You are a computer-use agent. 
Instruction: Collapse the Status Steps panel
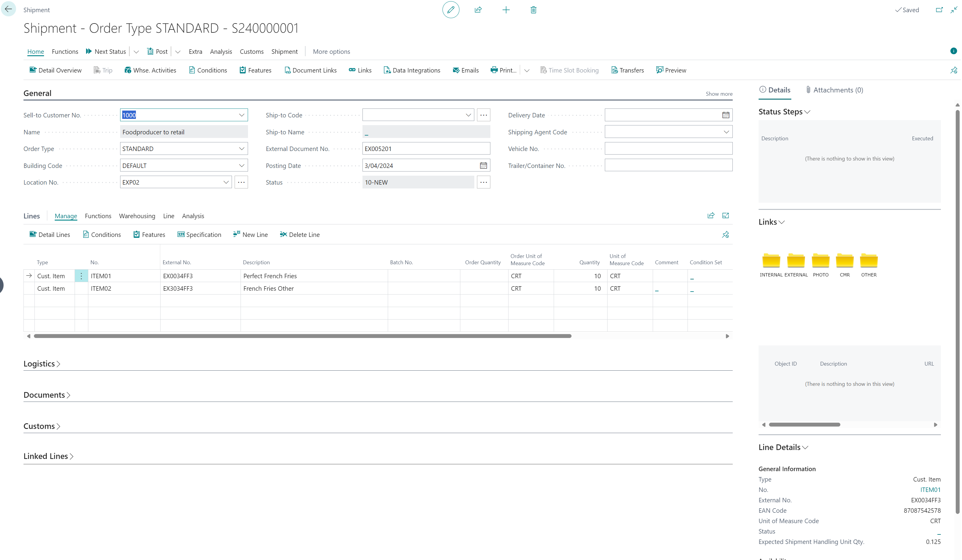click(807, 112)
